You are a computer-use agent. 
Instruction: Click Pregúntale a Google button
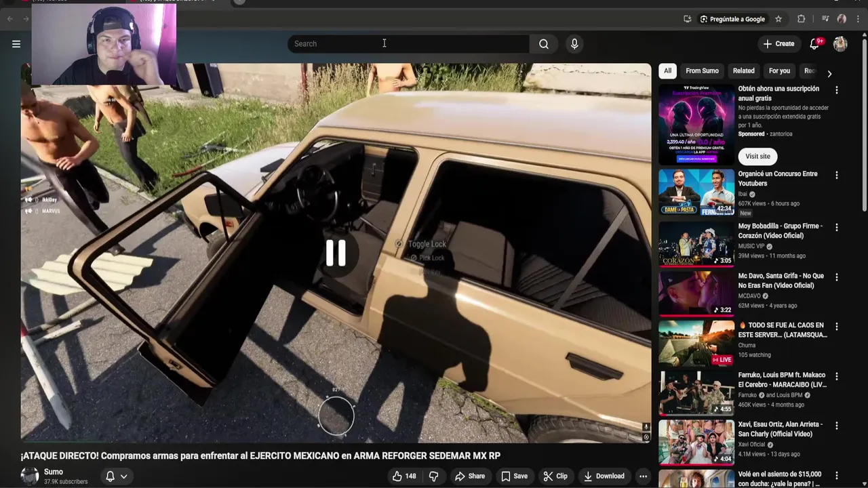(x=732, y=19)
